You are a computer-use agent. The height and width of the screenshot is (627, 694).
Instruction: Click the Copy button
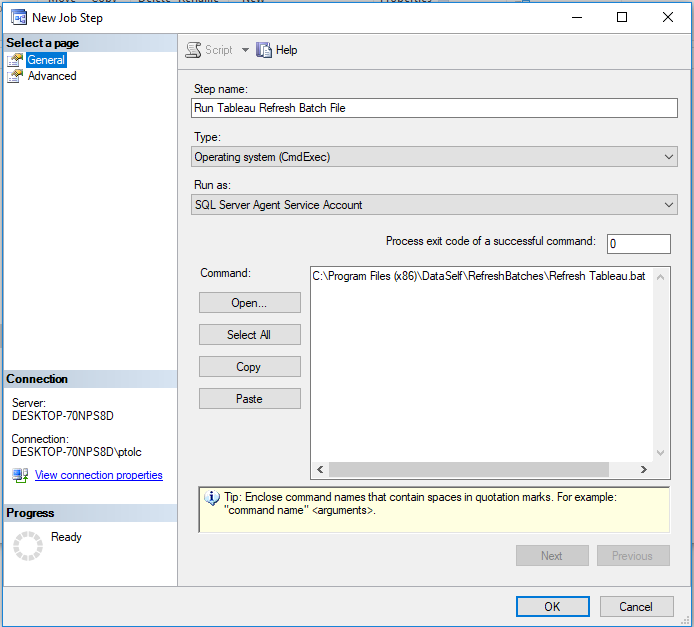pos(249,367)
